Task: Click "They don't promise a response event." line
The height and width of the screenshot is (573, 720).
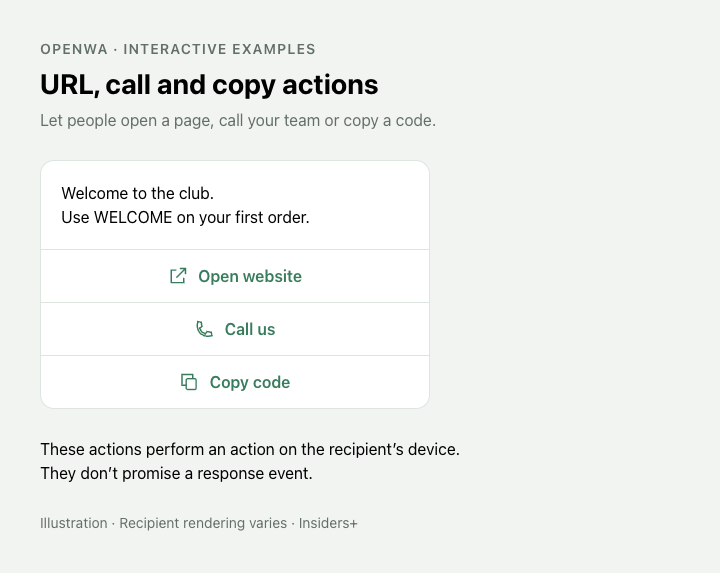Action: coord(176,473)
